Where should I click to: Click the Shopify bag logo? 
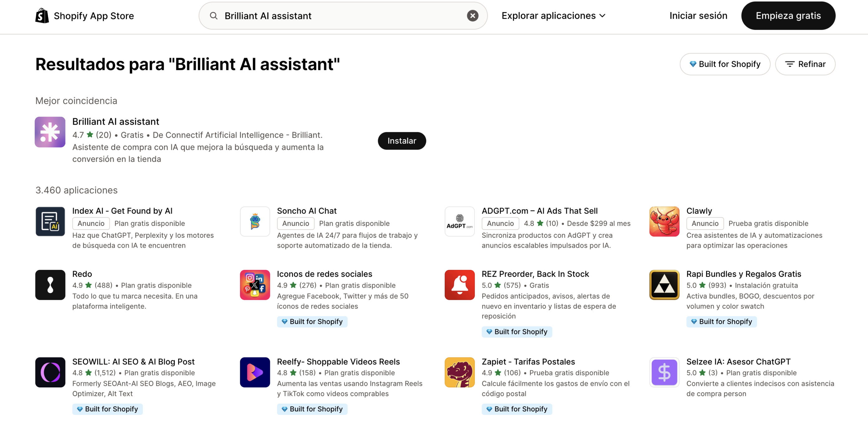click(x=42, y=16)
